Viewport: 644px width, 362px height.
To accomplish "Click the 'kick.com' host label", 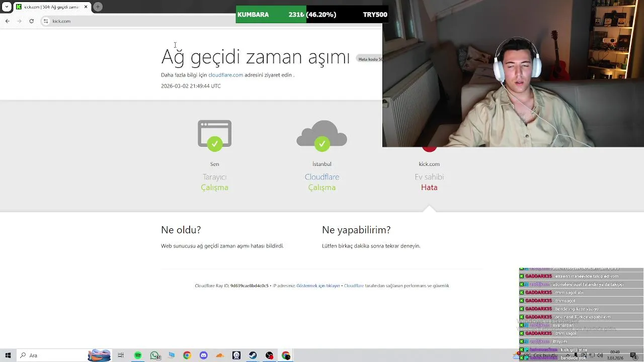I will point(429,164).
